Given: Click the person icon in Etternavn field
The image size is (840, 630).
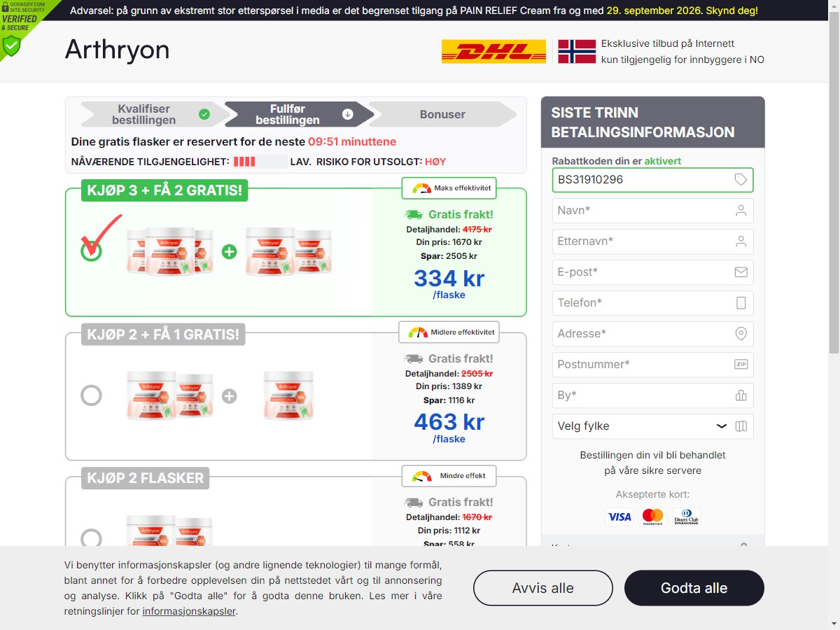Looking at the screenshot, I should 741,241.
